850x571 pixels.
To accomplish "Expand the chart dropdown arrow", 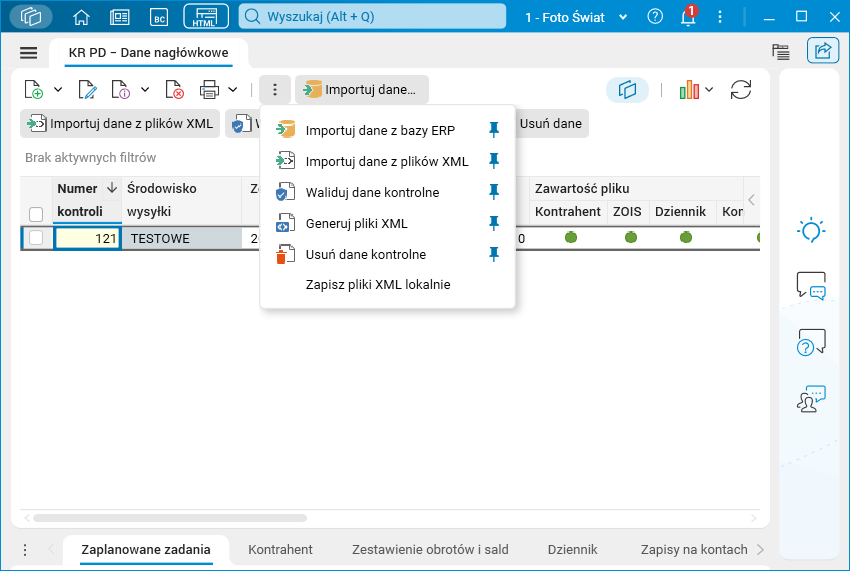I will [709, 89].
